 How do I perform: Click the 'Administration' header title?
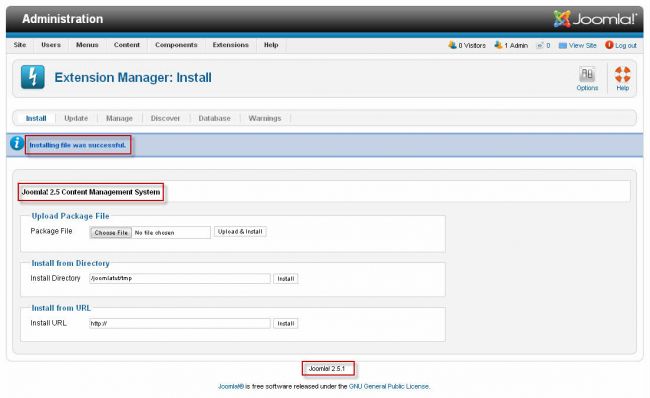coord(63,19)
